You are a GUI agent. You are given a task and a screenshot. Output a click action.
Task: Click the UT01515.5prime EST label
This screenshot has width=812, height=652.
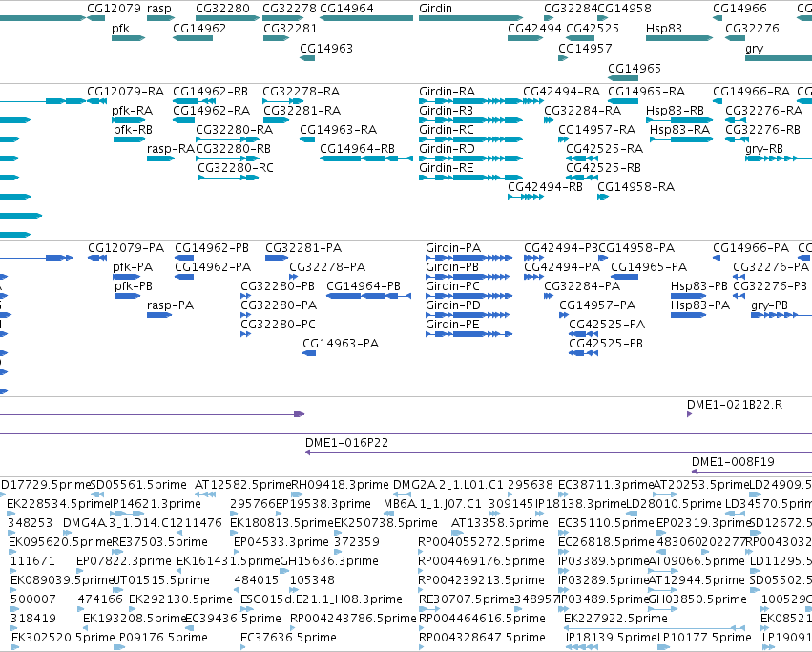coord(160,580)
